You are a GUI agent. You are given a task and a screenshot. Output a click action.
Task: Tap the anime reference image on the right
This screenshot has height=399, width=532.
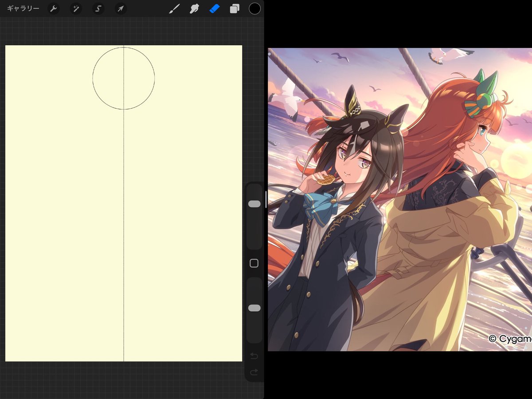click(400, 199)
